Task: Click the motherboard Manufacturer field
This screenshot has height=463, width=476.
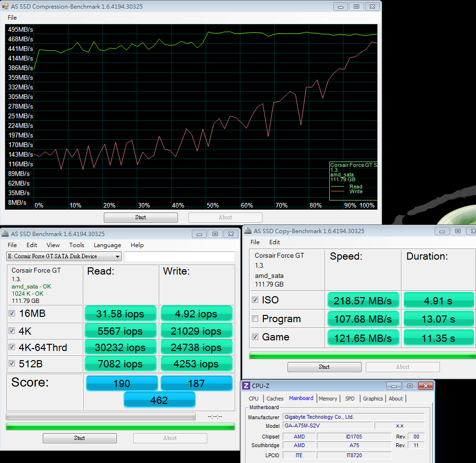Action: tap(354, 417)
